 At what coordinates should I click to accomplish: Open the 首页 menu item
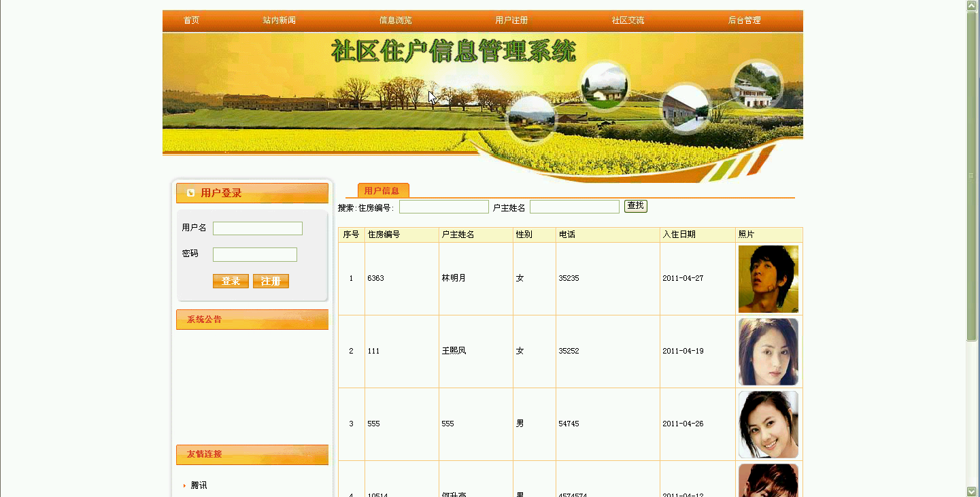coord(191,20)
